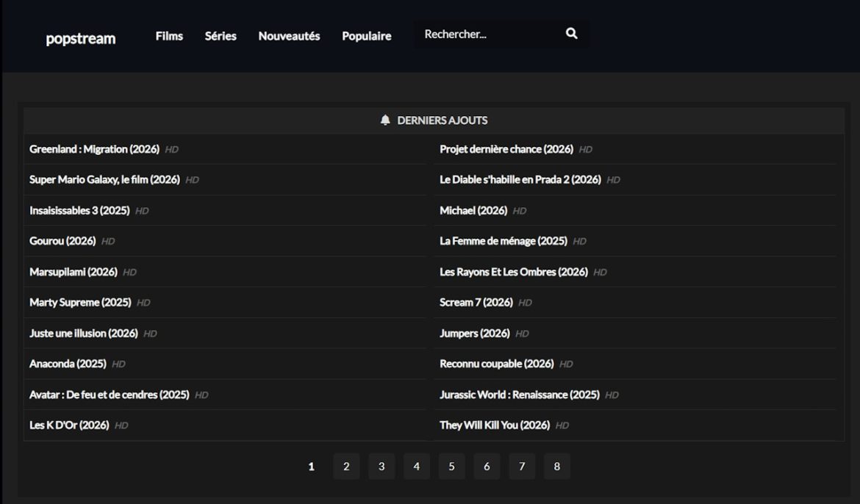Open the Films menu
The width and height of the screenshot is (860, 504).
(169, 36)
